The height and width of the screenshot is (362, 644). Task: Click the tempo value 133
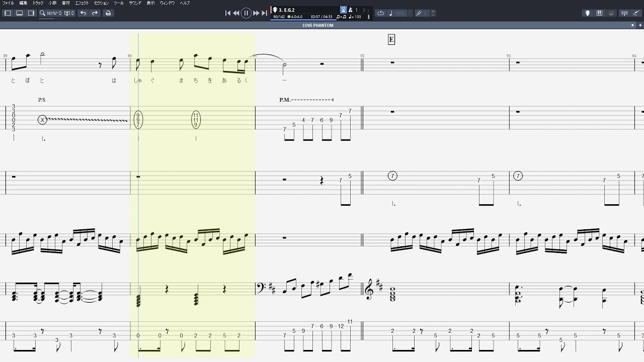358,17
